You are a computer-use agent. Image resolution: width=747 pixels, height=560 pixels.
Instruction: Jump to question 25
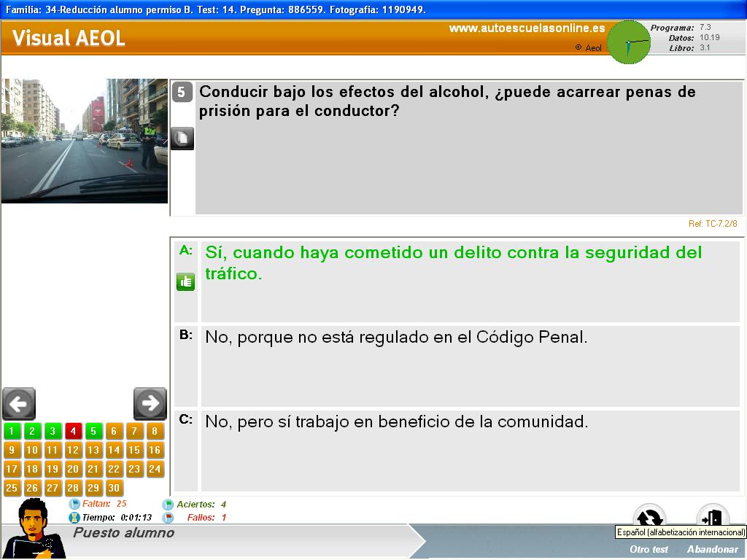pyautogui.click(x=12, y=488)
